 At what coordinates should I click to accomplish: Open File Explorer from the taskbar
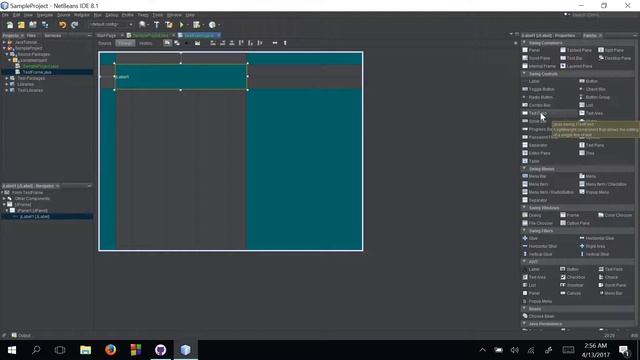pos(85,350)
